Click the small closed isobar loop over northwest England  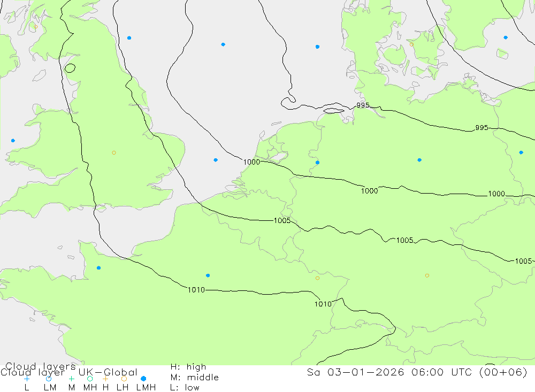tap(70, 68)
